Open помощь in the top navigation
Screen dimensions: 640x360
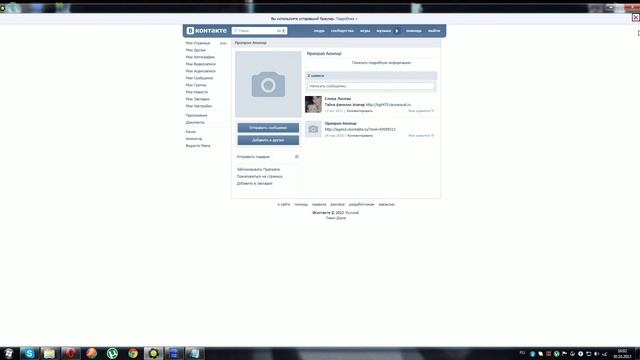click(x=413, y=31)
